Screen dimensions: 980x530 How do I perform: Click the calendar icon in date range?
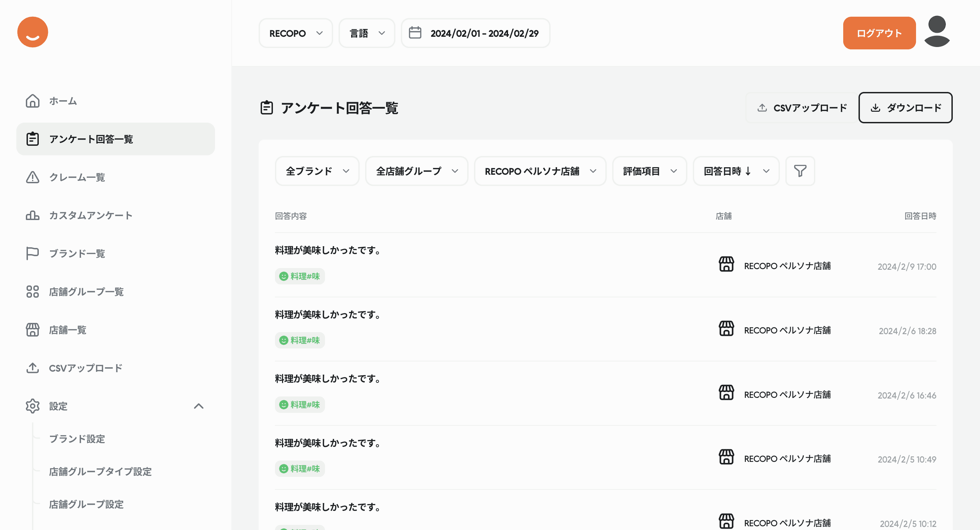click(x=415, y=33)
